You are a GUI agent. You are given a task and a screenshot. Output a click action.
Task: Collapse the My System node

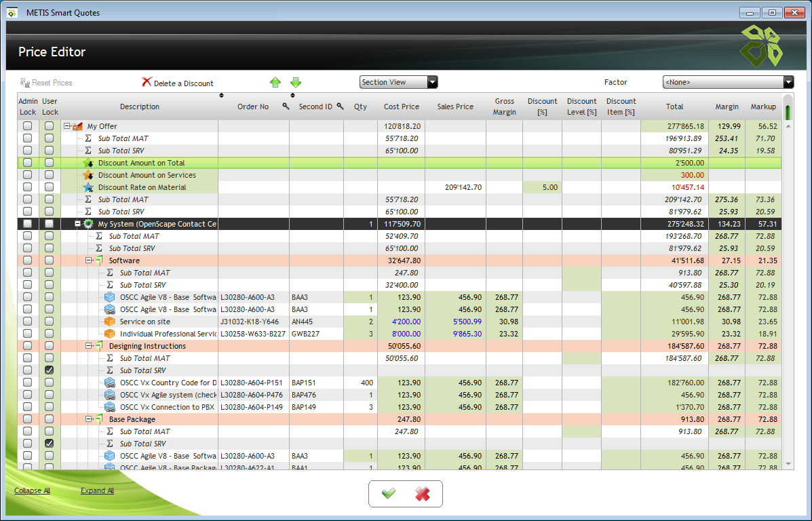[x=78, y=224]
